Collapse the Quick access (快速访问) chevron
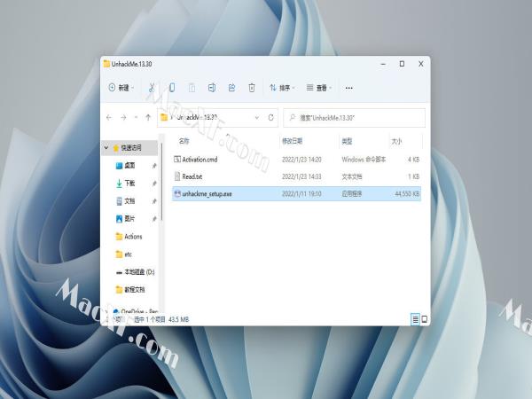 (x=106, y=148)
